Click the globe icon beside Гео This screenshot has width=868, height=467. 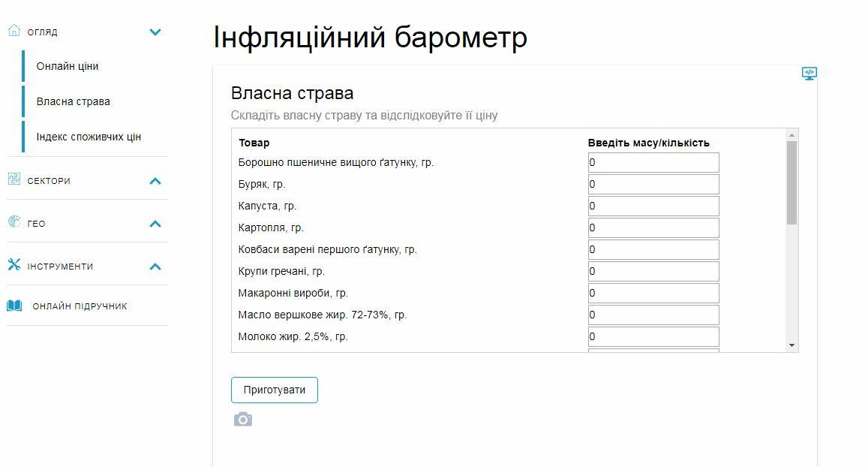[14, 222]
